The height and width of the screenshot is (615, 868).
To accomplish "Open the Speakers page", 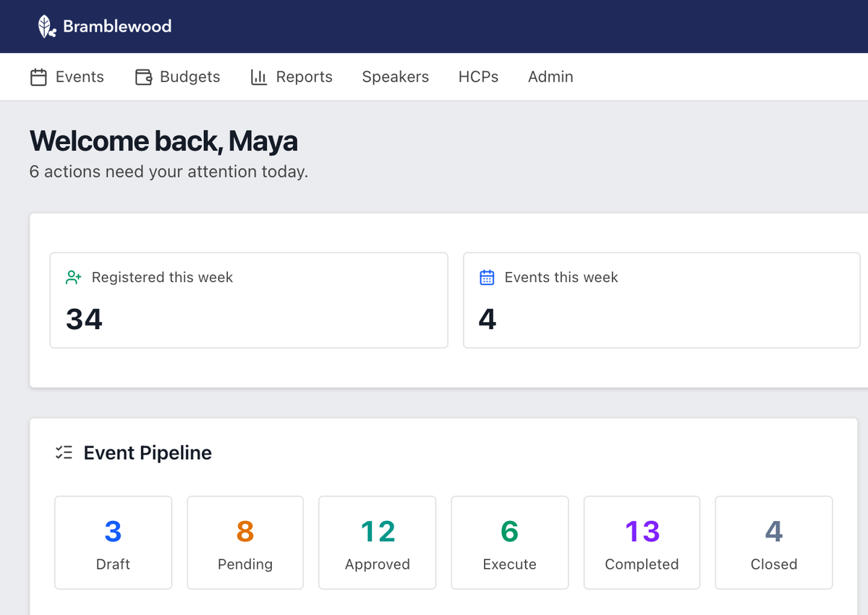I will 396,77.
